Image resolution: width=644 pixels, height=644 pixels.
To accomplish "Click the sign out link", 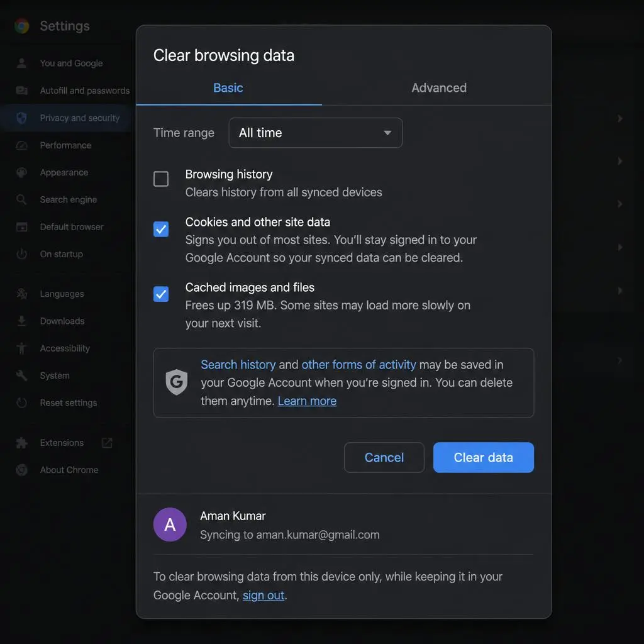I will pos(264,595).
